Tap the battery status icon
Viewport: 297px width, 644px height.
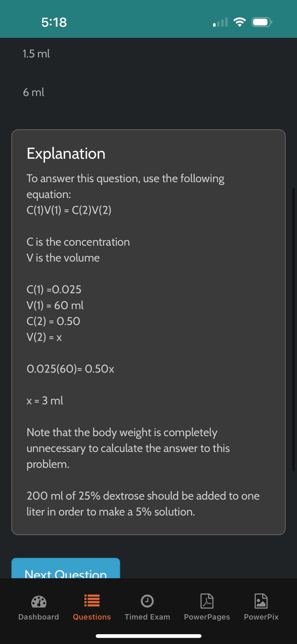click(262, 22)
